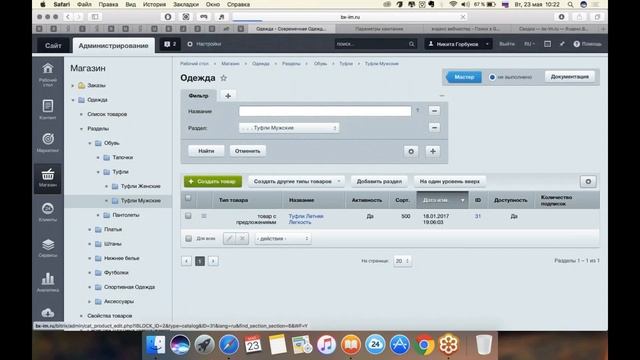This screenshot has width=640, height=360.
Task: Open Помощь help icon in admin bar
Action: 587,44
